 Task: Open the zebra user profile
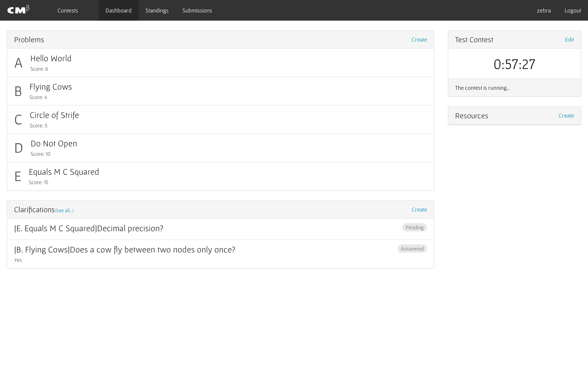(544, 10)
